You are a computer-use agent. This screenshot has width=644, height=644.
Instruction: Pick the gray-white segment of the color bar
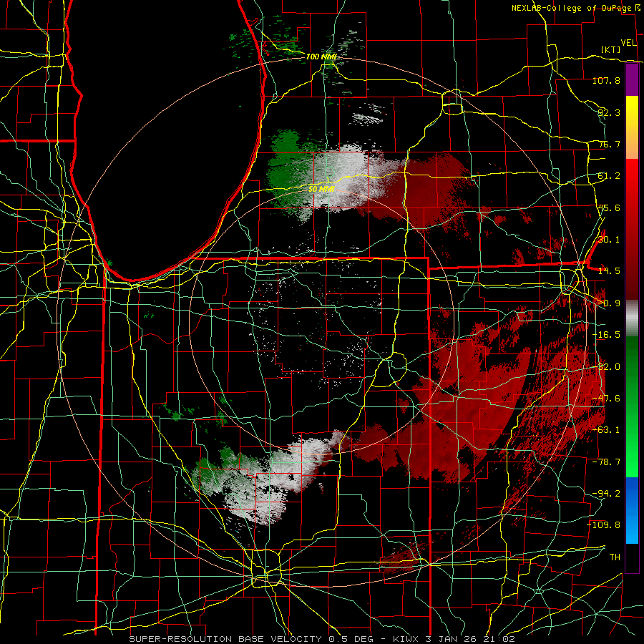pos(632,318)
